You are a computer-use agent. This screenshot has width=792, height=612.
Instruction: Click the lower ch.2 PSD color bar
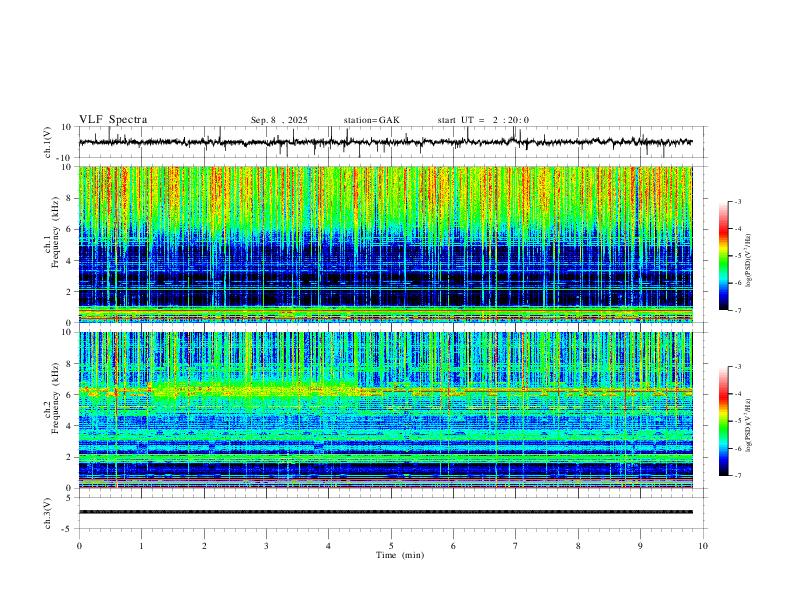click(x=724, y=421)
